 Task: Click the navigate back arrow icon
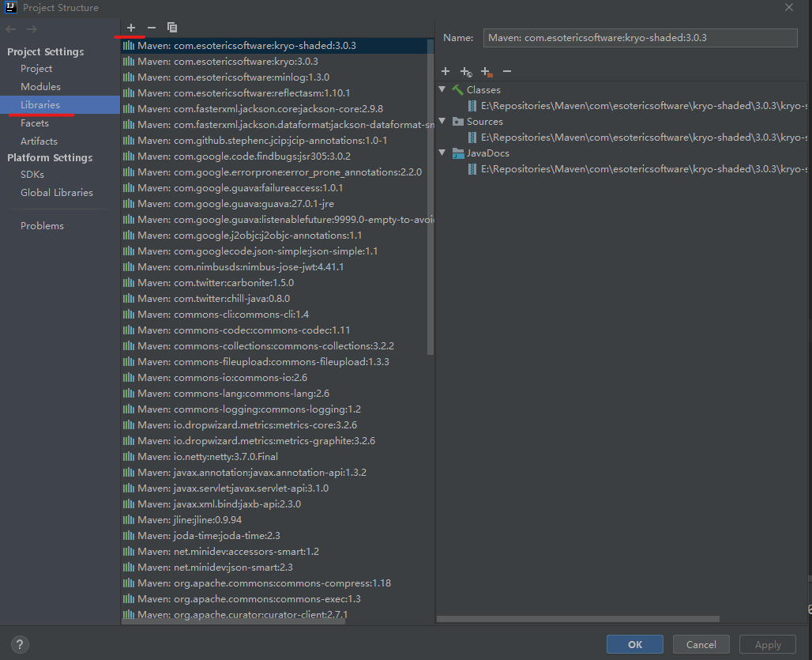[9, 29]
